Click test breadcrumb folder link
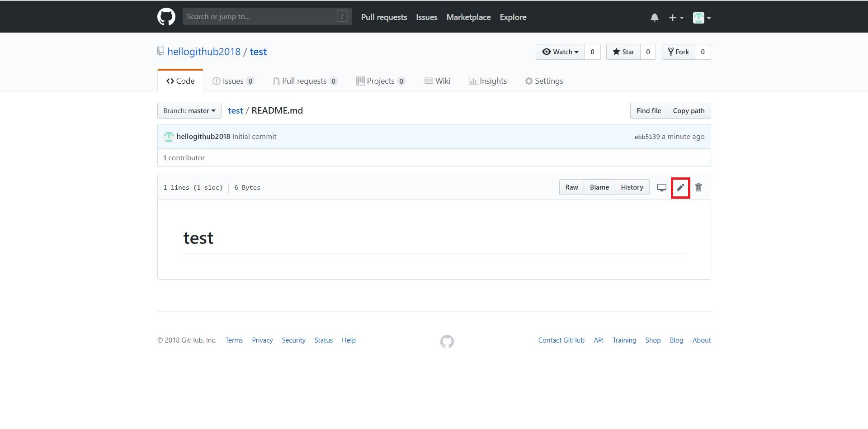Viewport: 868px width, 429px height. coord(235,110)
